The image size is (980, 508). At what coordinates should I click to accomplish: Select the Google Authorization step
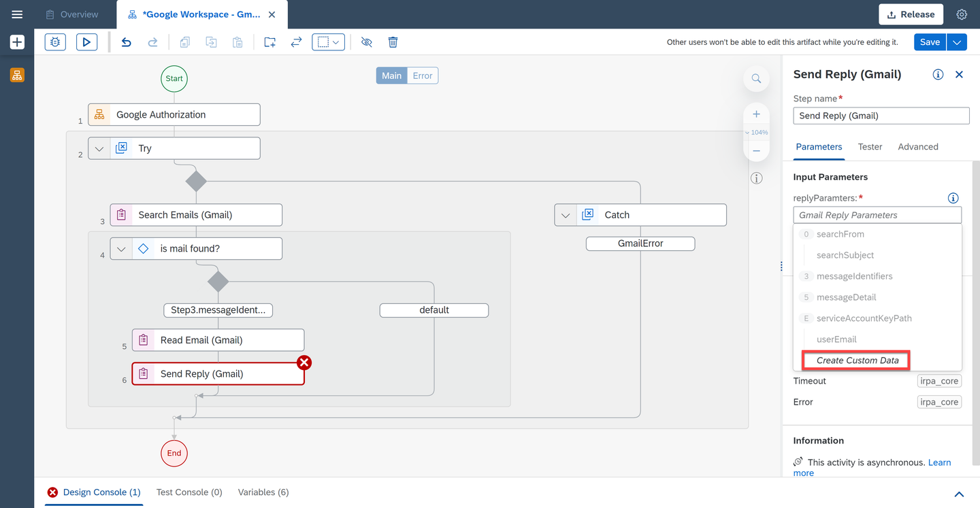point(174,115)
